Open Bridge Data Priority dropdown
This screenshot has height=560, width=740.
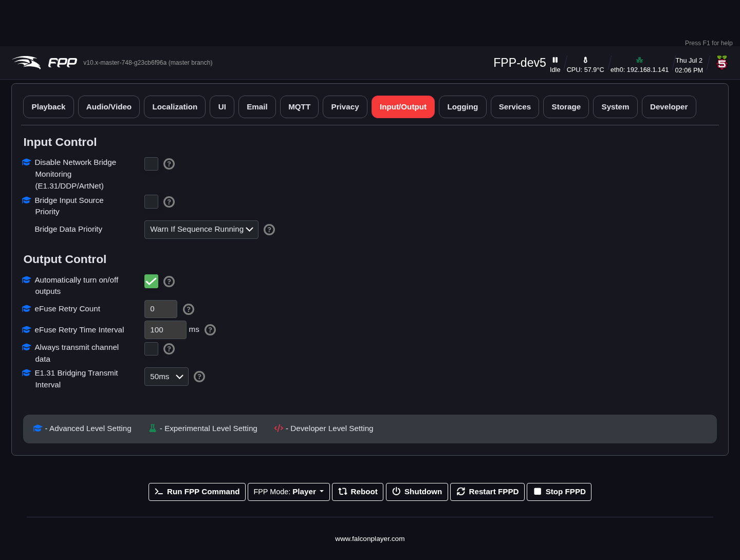tap(201, 230)
